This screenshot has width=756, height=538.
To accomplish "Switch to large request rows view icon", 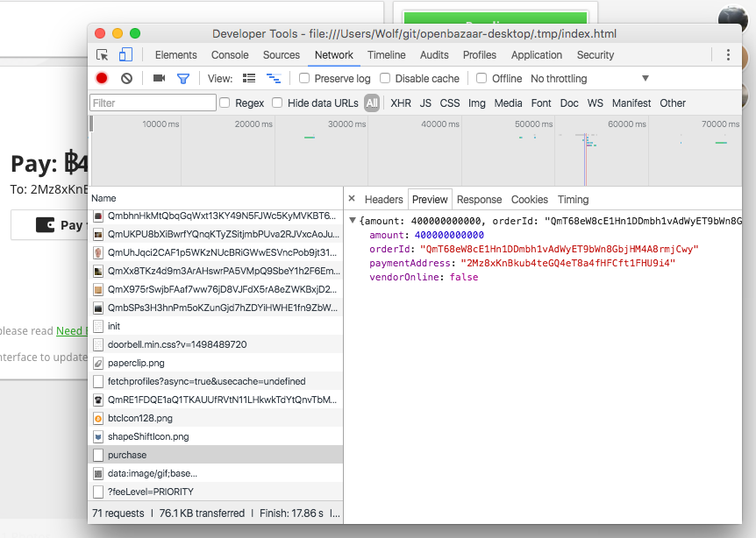I will 249,78.
